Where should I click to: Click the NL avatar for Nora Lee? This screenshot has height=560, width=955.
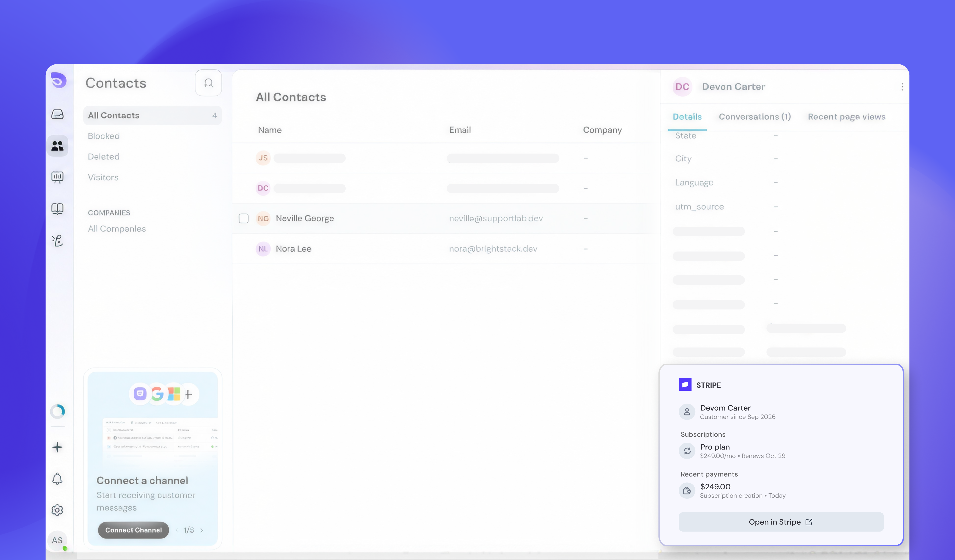(263, 249)
